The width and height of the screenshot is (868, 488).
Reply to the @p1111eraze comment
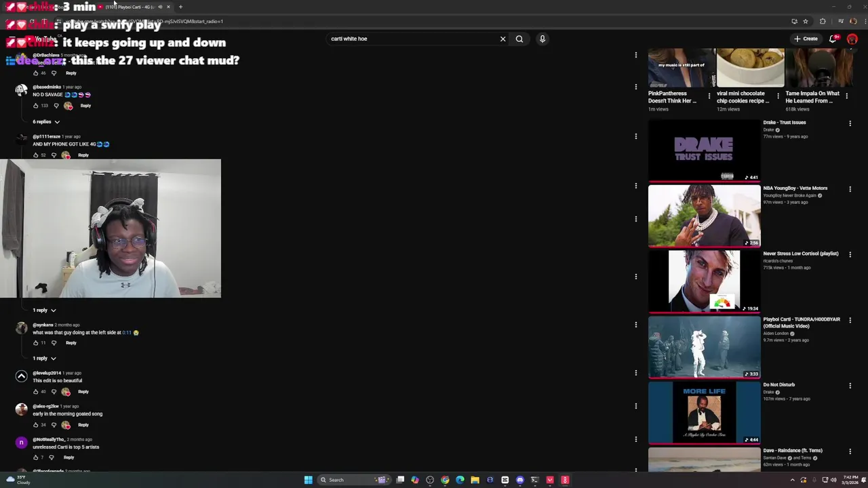[x=83, y=155]
